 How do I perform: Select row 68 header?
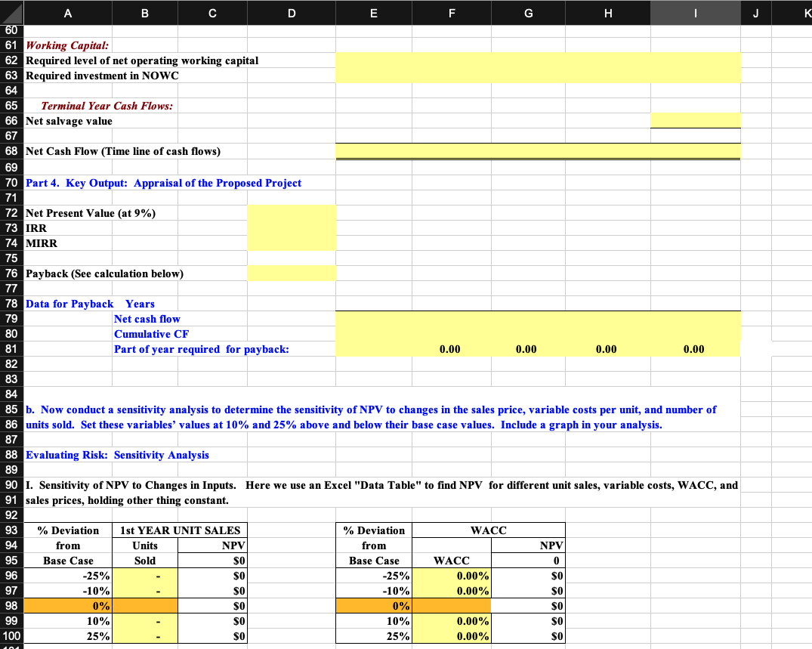pyautogui.click(x=11, y=151)
